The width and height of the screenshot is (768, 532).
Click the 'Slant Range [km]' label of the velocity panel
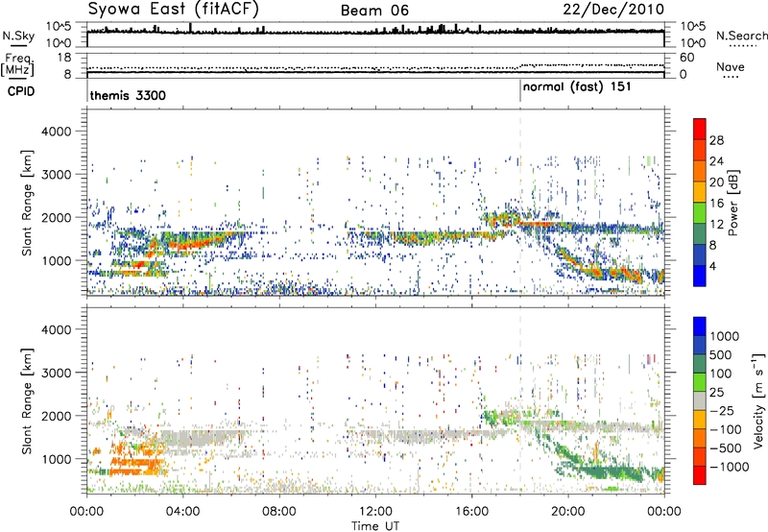[x=27, y=400]
